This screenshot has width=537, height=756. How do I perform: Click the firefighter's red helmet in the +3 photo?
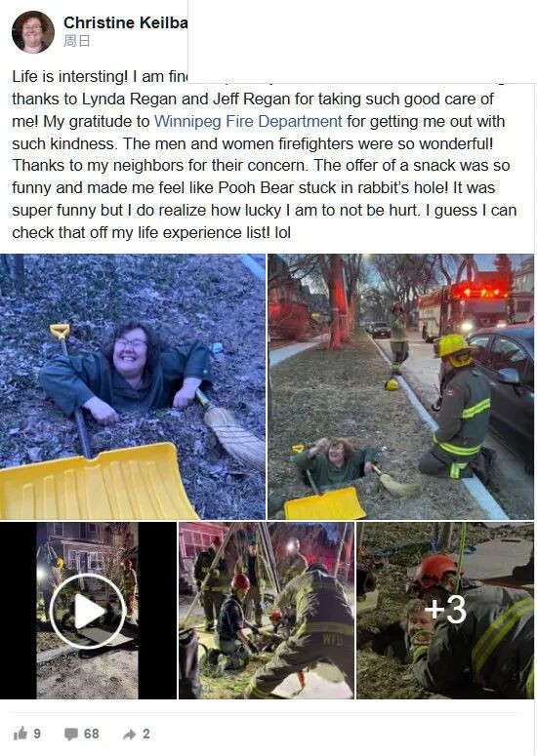point(434,572)
